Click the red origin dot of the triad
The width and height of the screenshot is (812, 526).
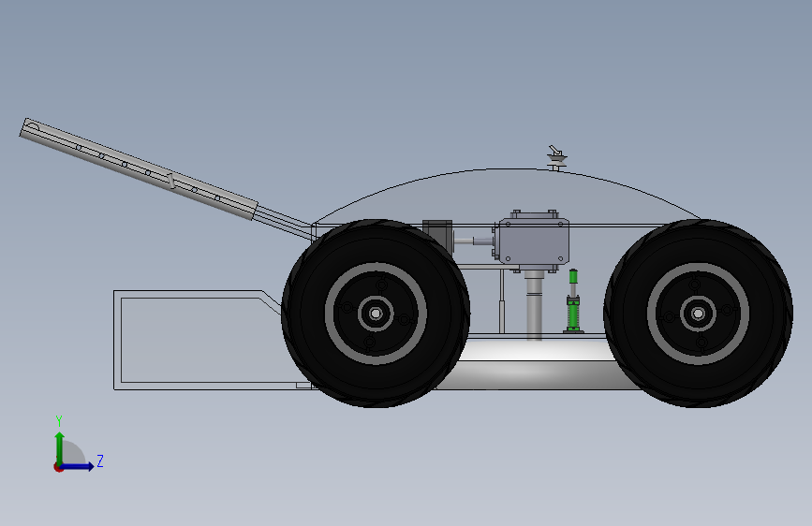[x=58, y=467]
